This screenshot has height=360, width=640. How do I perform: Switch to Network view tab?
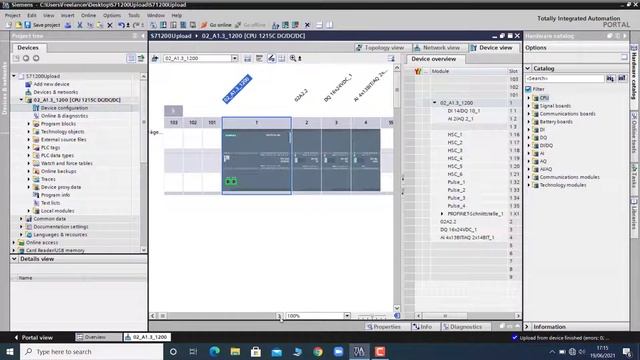[437, 48]
